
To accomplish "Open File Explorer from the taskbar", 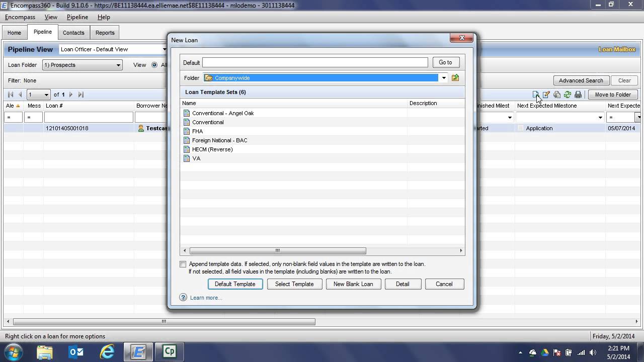I will pyautogui.click(x=45, y=351).
